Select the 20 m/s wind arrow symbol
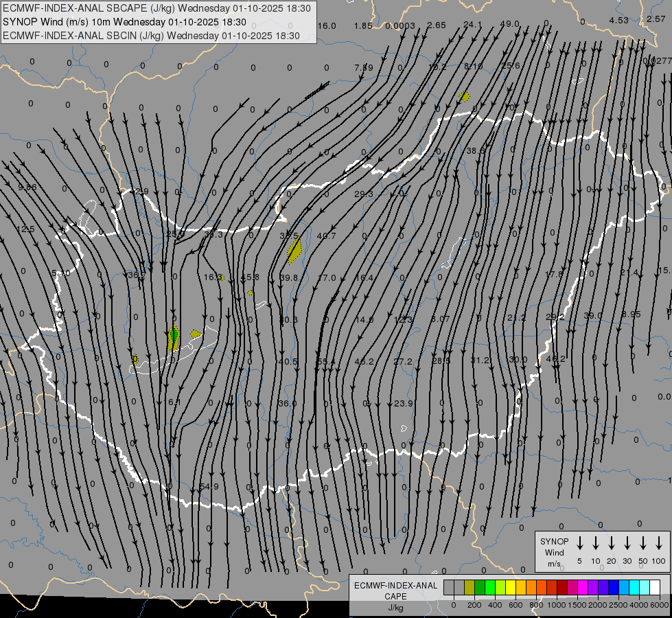This screenshot has height=618, width=672. coord(612,543)
